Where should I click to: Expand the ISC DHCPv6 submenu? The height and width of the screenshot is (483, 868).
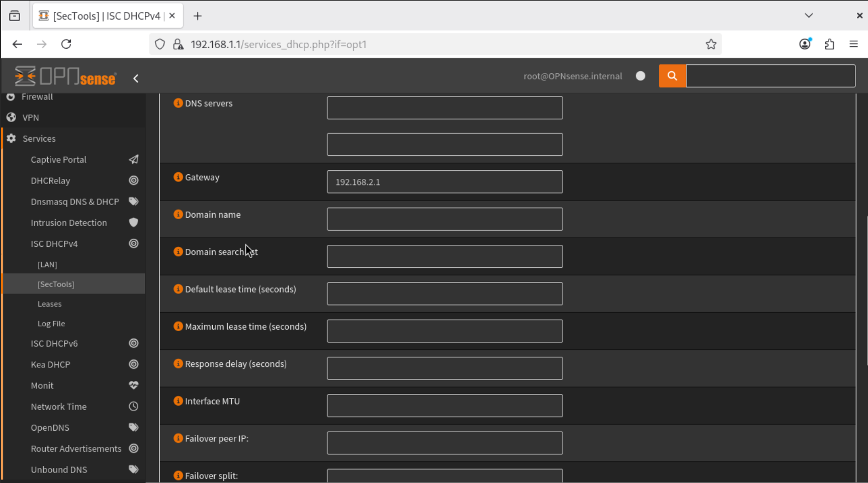54,343
